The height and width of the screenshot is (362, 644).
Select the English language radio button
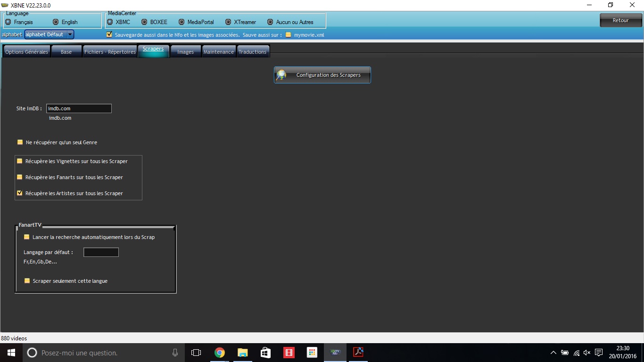(56, 22)
